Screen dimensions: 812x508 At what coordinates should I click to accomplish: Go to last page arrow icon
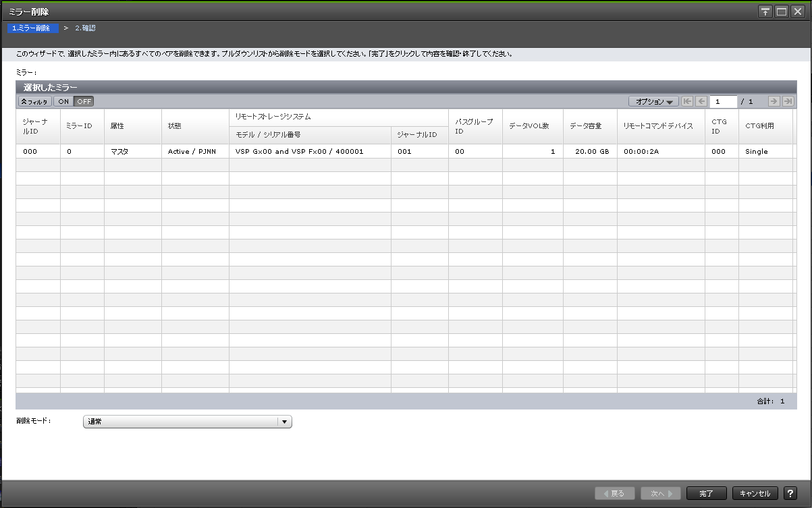coord(788,101)
